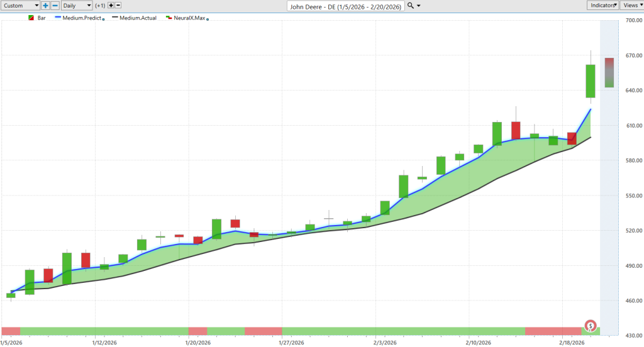Click the blue plus zoom-in button
Image resolution: width=644 pixels, height=347 pixels.
coord(45,6)
